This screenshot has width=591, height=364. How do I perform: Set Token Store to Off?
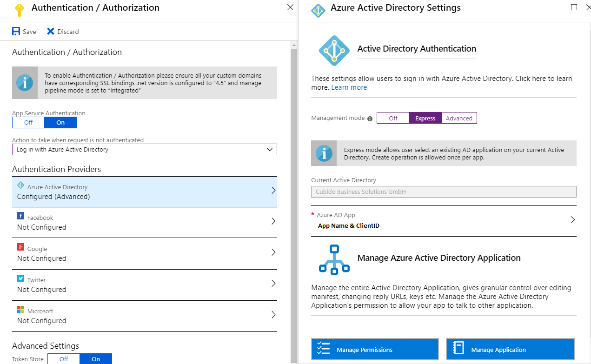coord(64,359)
